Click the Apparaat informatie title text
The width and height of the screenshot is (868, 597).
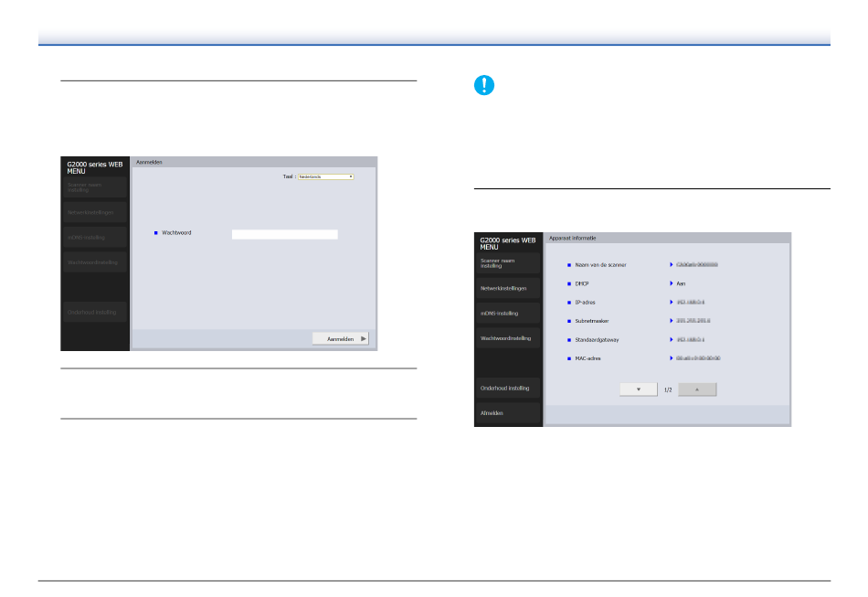point(572,238)
